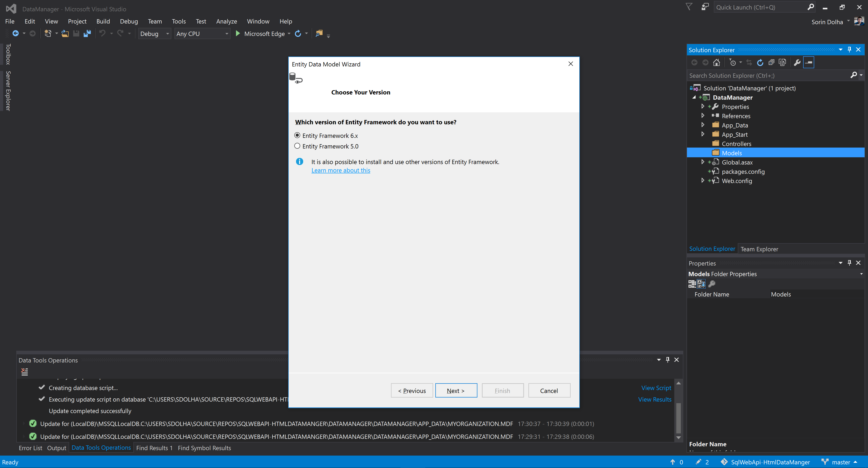Click the Save All toolbar icon
Image resolution: width=868 pixels, height=468 pixels.
[87, 33]
